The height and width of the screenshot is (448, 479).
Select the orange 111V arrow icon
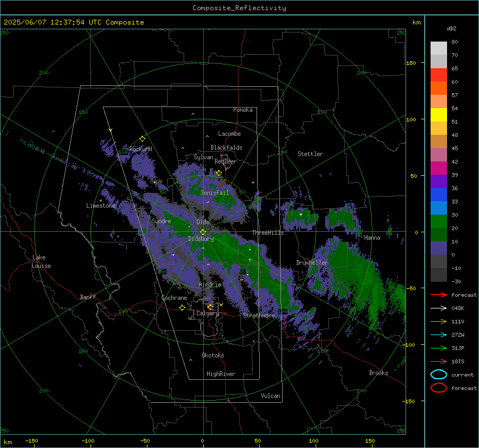pos(439,321)
